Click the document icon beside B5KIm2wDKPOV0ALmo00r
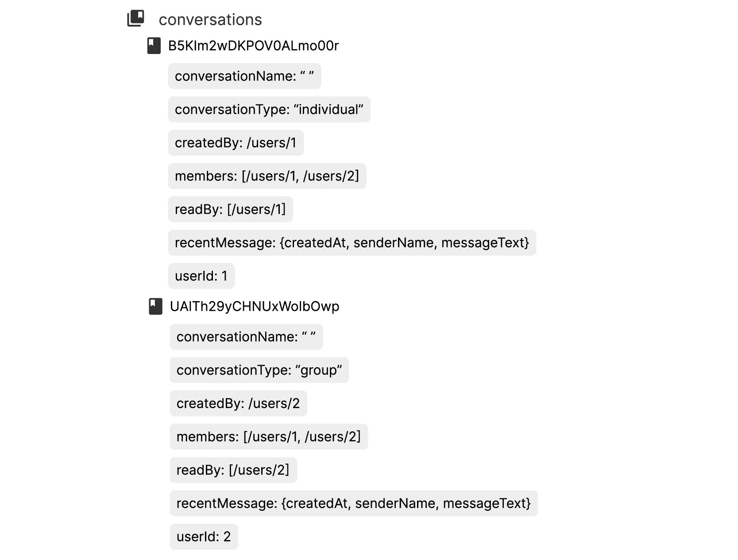Screen dimensions: 738x560 pyautogui.click(x=154, y=46)
